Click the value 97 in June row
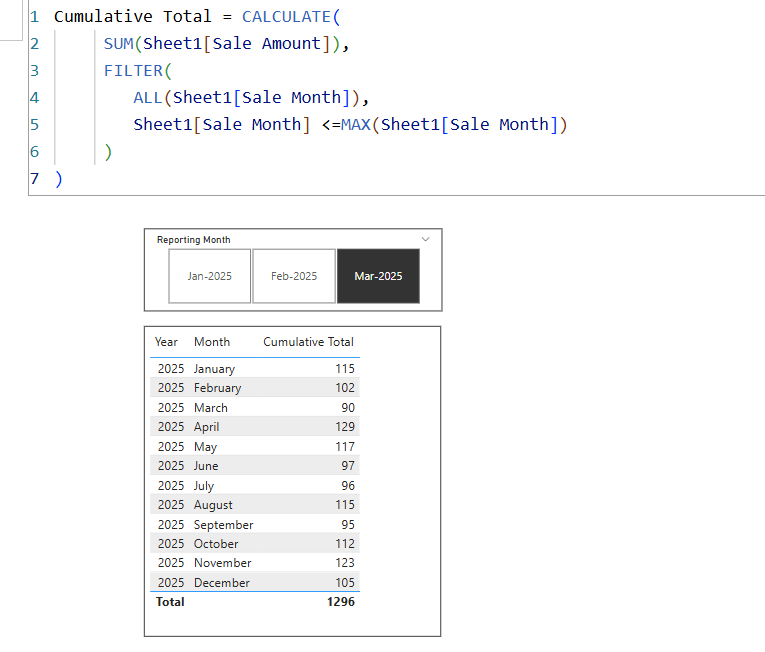 348,466
